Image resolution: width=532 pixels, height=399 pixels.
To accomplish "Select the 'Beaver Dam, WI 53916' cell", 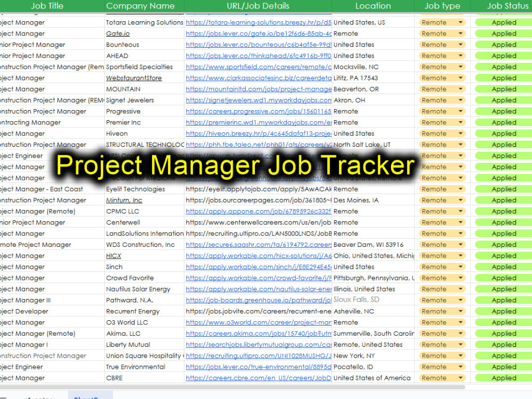I will 373,245.
